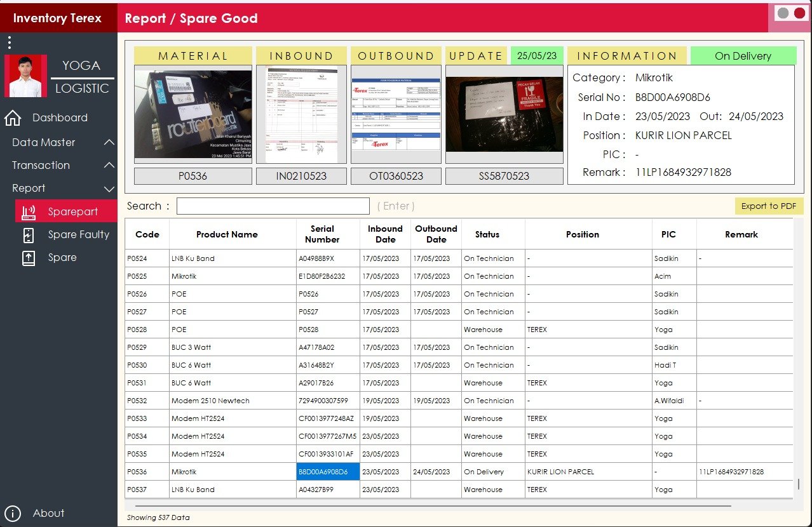Viewport: 812px width, 527px height.
Task: Sort by the Inbound Date column header
Action: (385, 234)
